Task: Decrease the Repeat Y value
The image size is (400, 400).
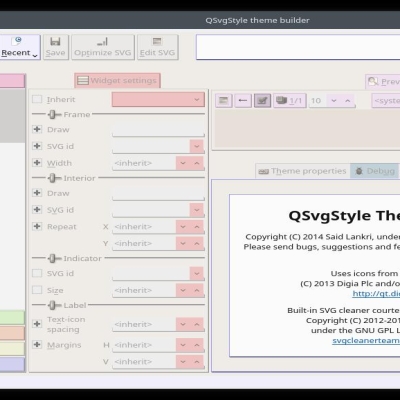Action: 183,243
